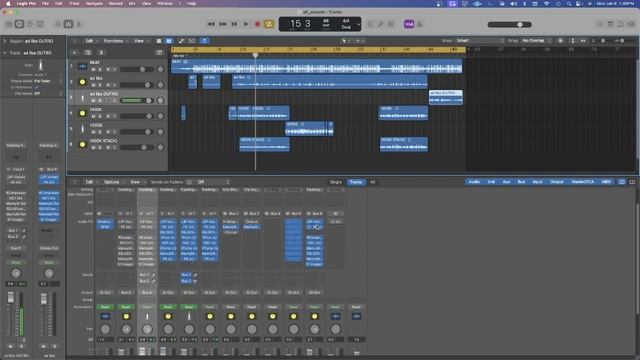Adjust BEAT track volume slider

tap(137, 69)
